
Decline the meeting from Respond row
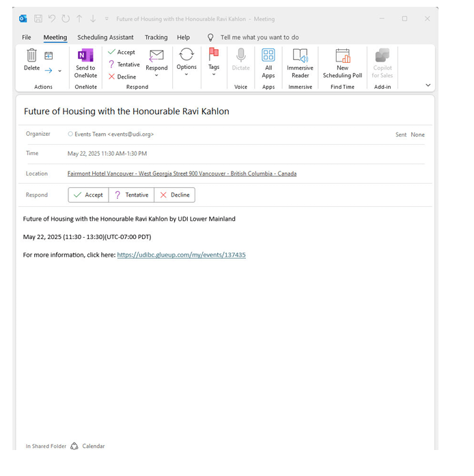[174, 195]
